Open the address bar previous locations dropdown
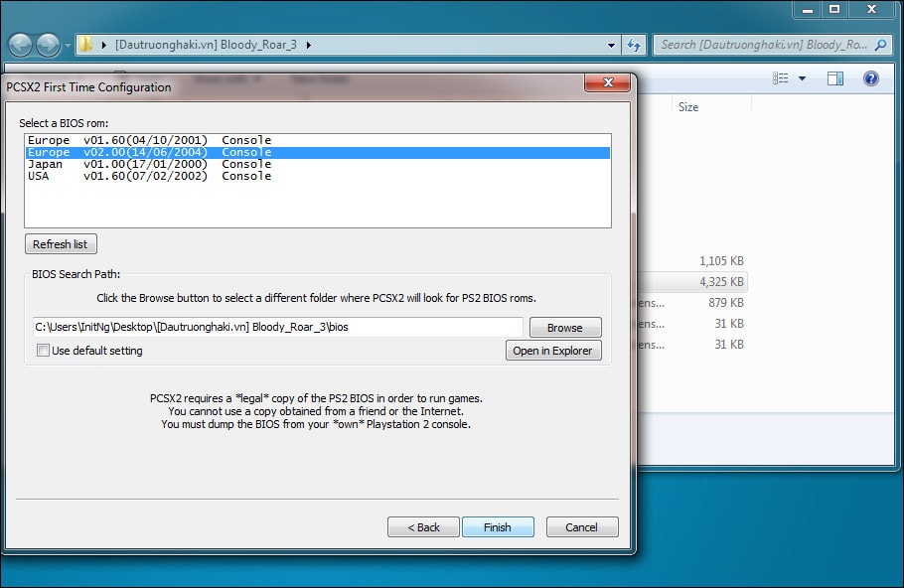Image resolution: width=904 pixels, height=588 pixels. pyautogui.click(x=611, y=45)
